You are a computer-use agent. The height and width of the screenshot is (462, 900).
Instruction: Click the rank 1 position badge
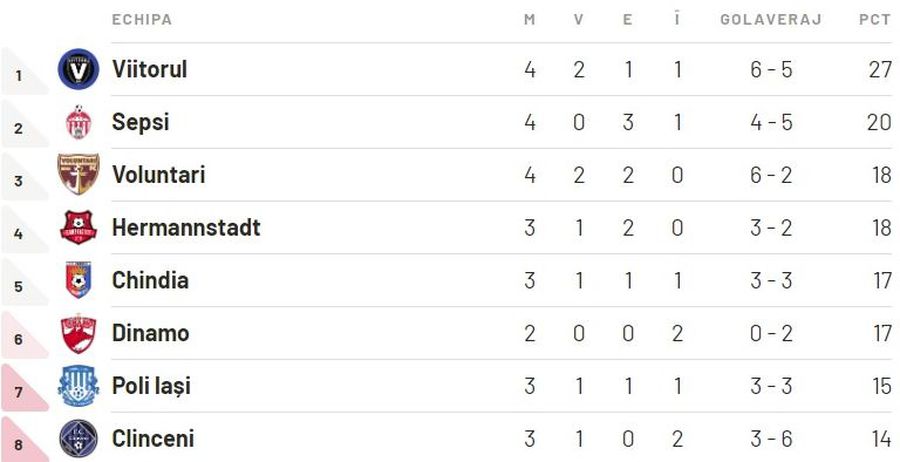(25, 72)
